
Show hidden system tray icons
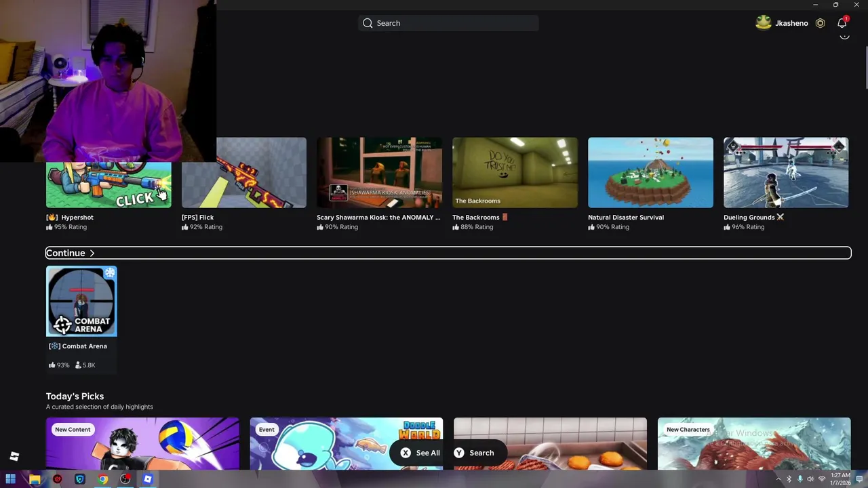pyautogui.click(x=778, y=479)
